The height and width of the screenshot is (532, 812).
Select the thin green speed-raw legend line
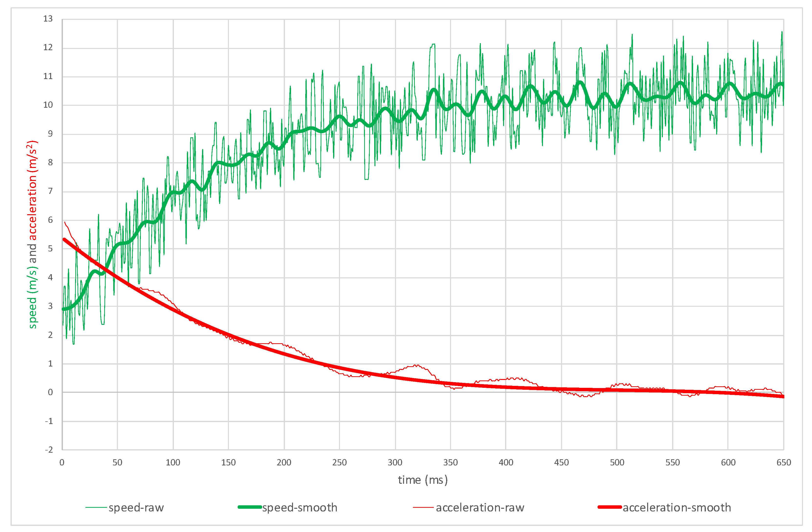(x=96, y=508)
